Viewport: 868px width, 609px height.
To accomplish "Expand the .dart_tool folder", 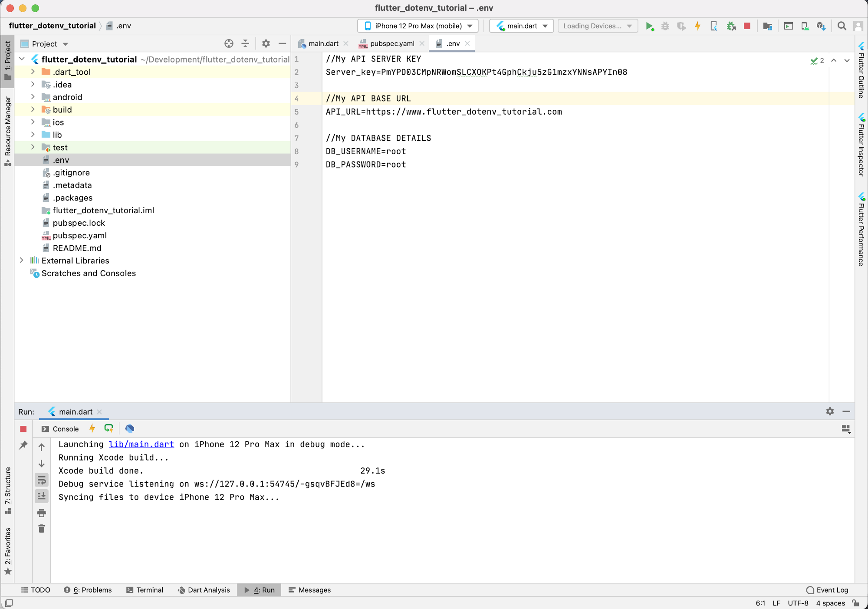I will pos(33,72).
